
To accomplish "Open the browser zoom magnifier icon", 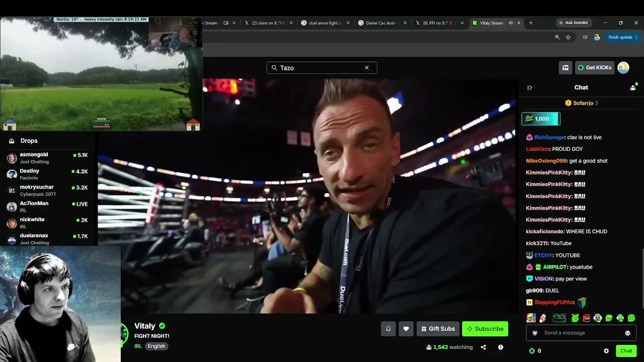I will coord(557,37).
